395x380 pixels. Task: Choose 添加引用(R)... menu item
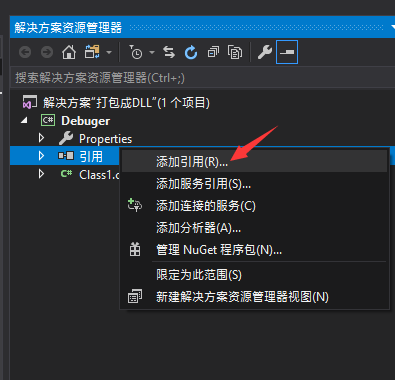click(x=255, y=162)
